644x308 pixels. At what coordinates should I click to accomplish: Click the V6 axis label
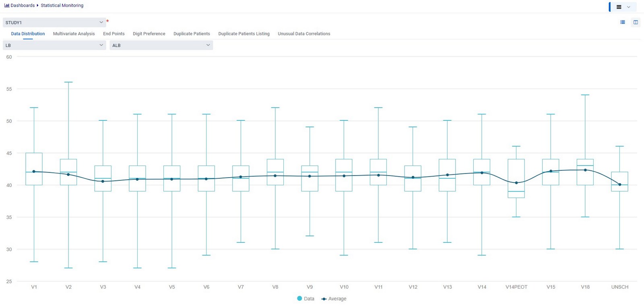tap(206, 287)
